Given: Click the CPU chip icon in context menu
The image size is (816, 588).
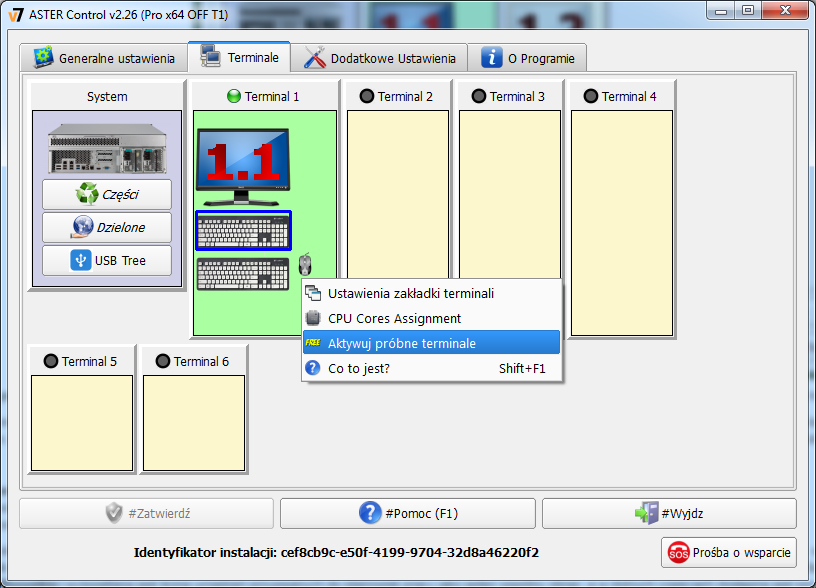Looking at the screenshot, I should tap(313, 318).
